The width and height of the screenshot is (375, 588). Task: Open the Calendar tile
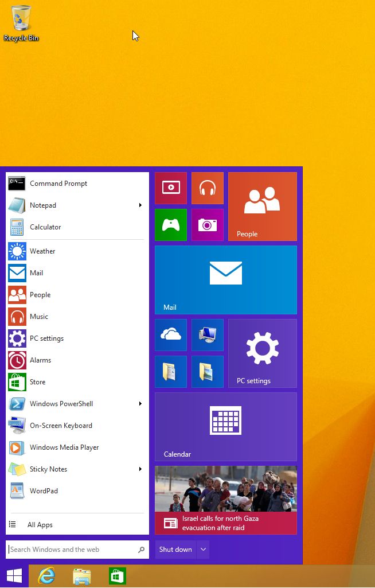(226, 427)
